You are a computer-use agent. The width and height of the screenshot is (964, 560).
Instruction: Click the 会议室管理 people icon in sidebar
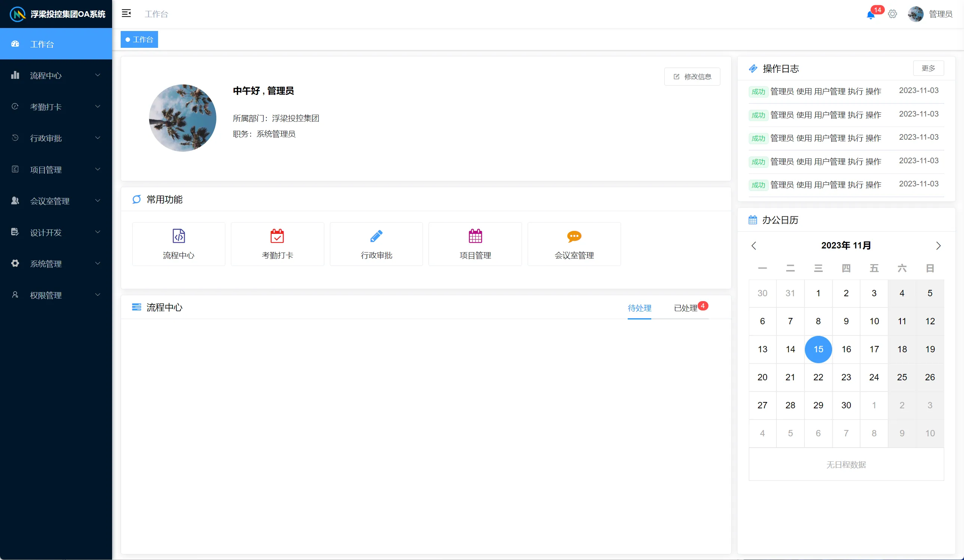coord(15,201)
